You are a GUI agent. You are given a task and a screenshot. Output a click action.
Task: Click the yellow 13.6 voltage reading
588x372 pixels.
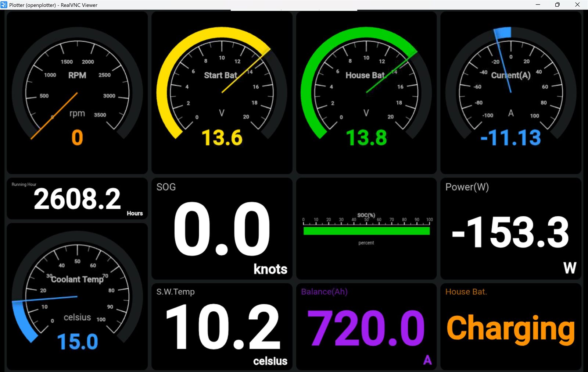point(222,138)
